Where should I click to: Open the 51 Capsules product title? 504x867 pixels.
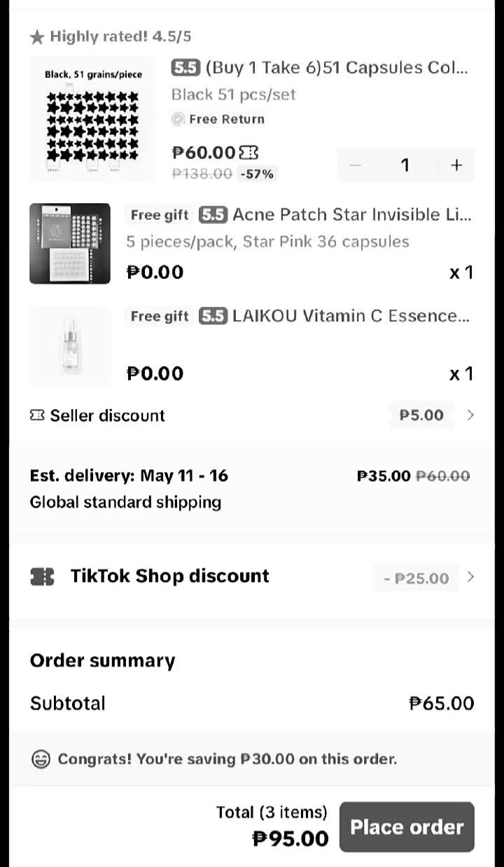coord(336,68)
